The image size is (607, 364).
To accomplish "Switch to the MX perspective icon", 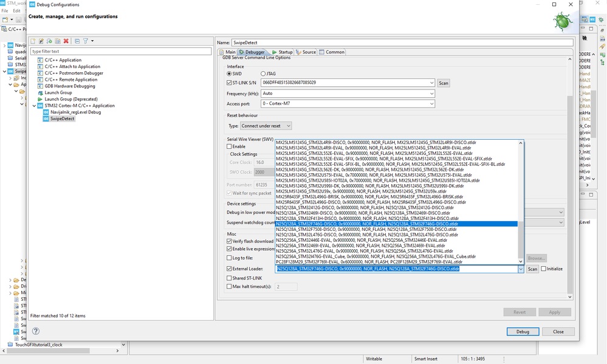I will point(592,19).
